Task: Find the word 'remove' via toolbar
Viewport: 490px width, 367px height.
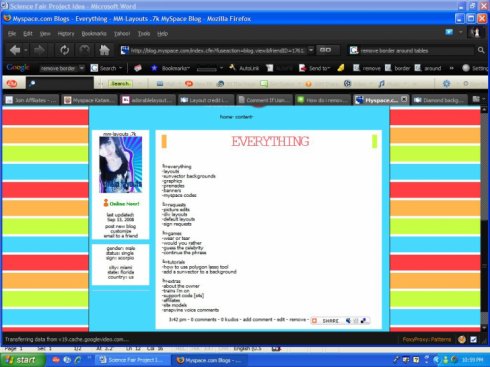Action: [x=367, y=68]
